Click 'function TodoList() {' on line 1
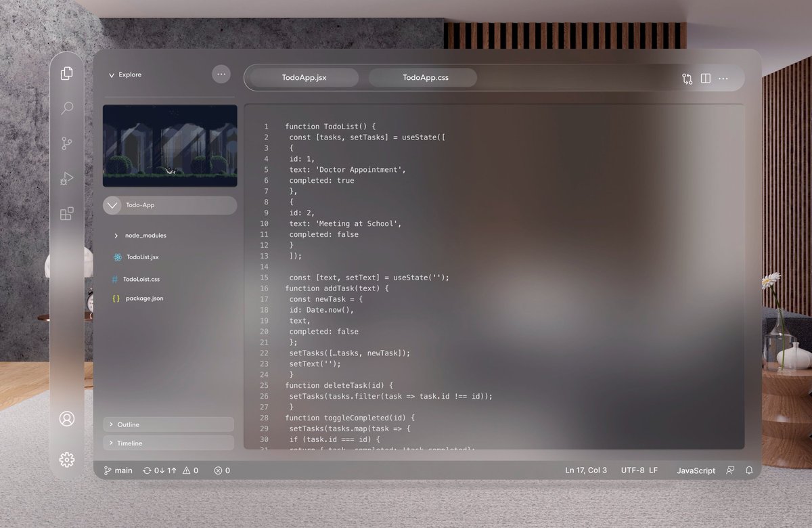The height and width of the screenshot is (528, 812). (330, 127)
